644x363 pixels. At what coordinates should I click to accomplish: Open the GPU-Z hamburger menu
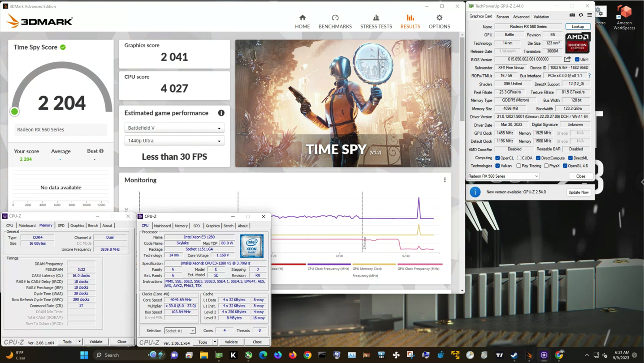point(589,16)
